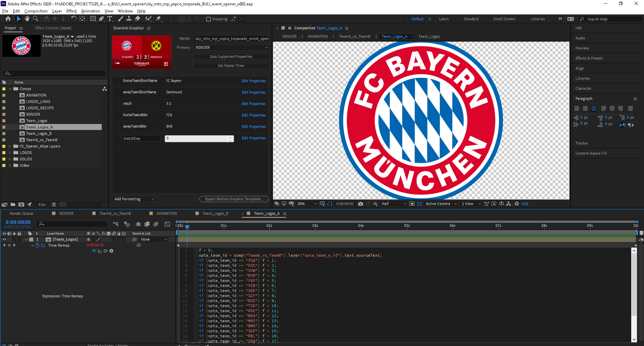The width and height of the screenshot is (644, 346).
Task: Select the Pen tool
Action: (x=101, y=19)
